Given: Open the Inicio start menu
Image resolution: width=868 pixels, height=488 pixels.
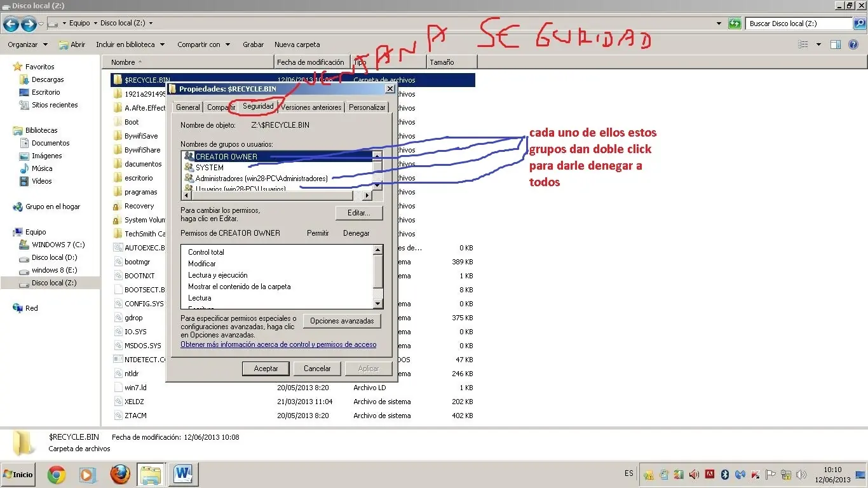Looking at the screenshot, I should [20, 474].
